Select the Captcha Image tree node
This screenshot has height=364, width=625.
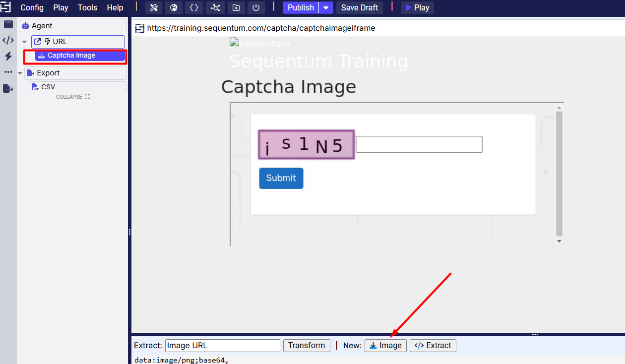(80, 56)
